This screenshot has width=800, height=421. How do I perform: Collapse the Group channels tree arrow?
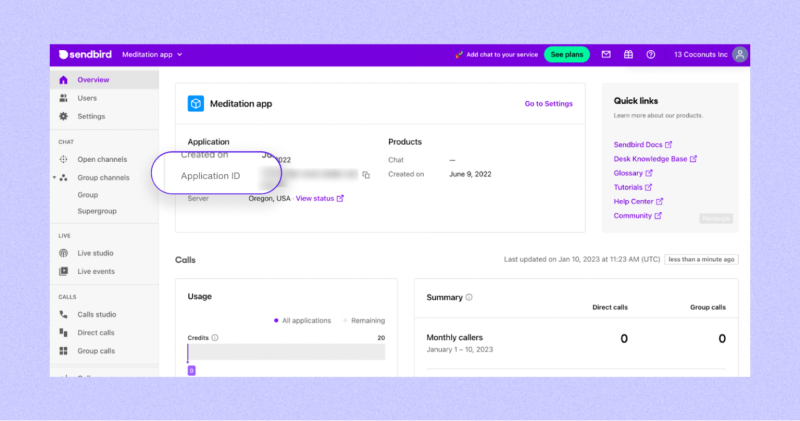tap(54, 178)
